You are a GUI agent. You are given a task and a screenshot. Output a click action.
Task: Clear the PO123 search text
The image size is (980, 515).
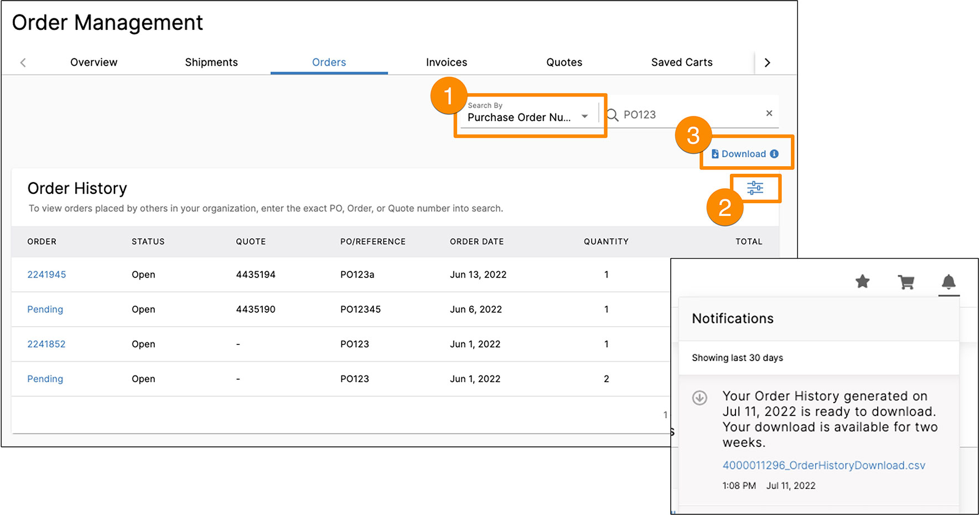tap(769, 114)
